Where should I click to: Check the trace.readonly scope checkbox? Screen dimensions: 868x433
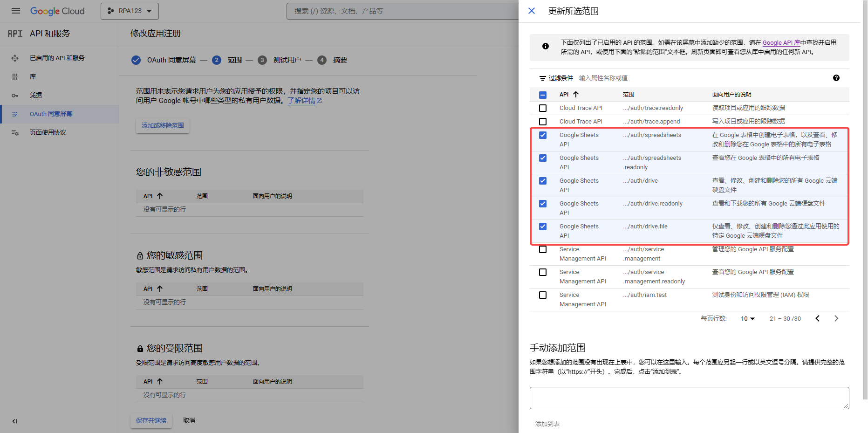[x=543, y=108]
